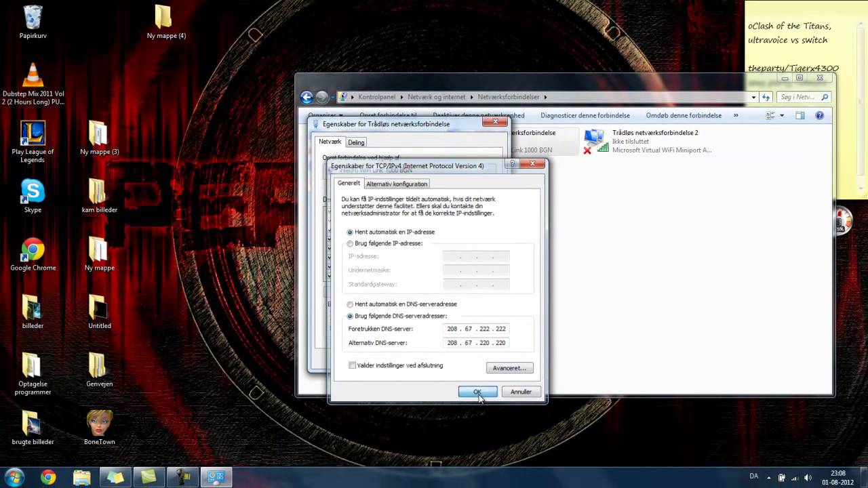Switch to the Generelt tab
The width and height of the screenshot is (868, 488).
pos(349,183)
